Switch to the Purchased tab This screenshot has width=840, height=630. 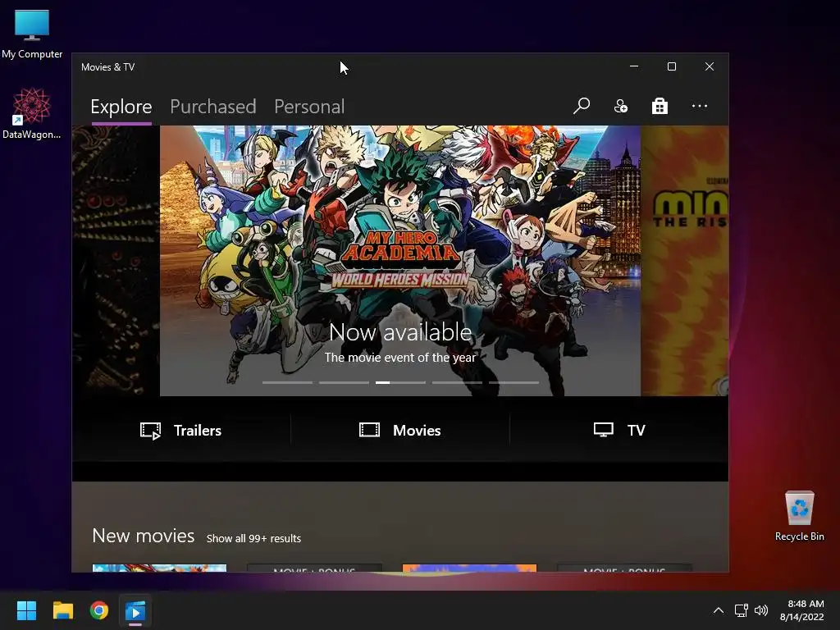212,107
